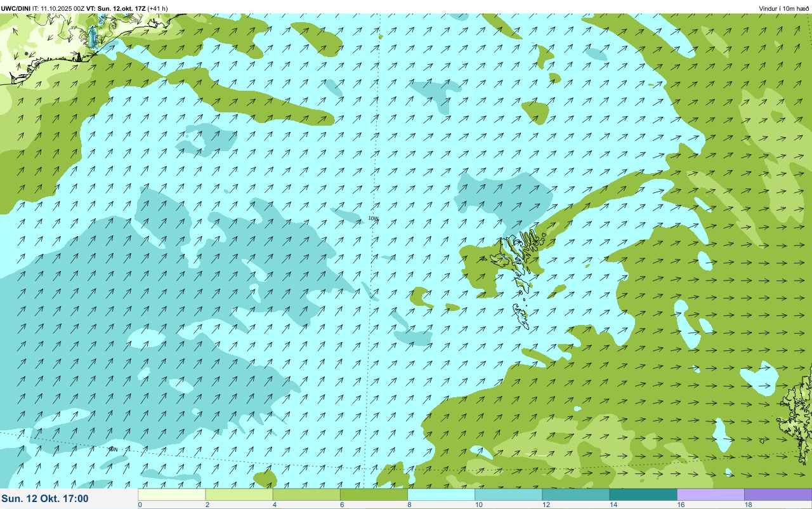Click the "UWC/DINI" model name in header

pyautogui.click(x=16, y=9)
